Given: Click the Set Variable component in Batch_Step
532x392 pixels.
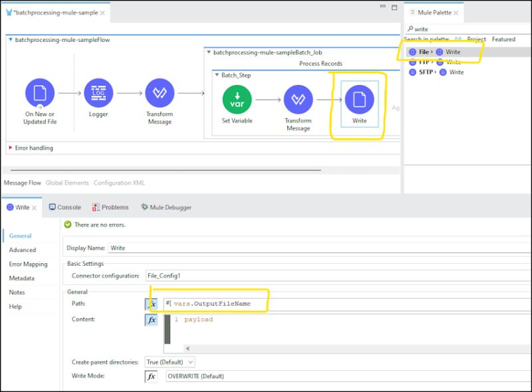Looking at the screenshot, I should (x=237, y=100).
